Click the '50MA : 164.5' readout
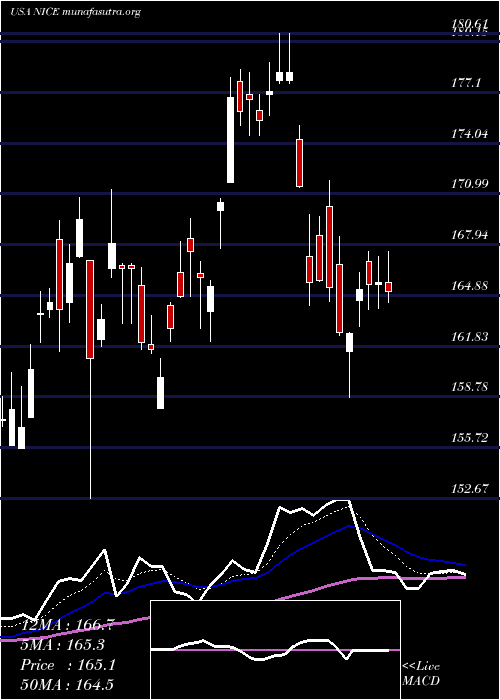Viewport: 500px width, 700px height. [66, 685]
